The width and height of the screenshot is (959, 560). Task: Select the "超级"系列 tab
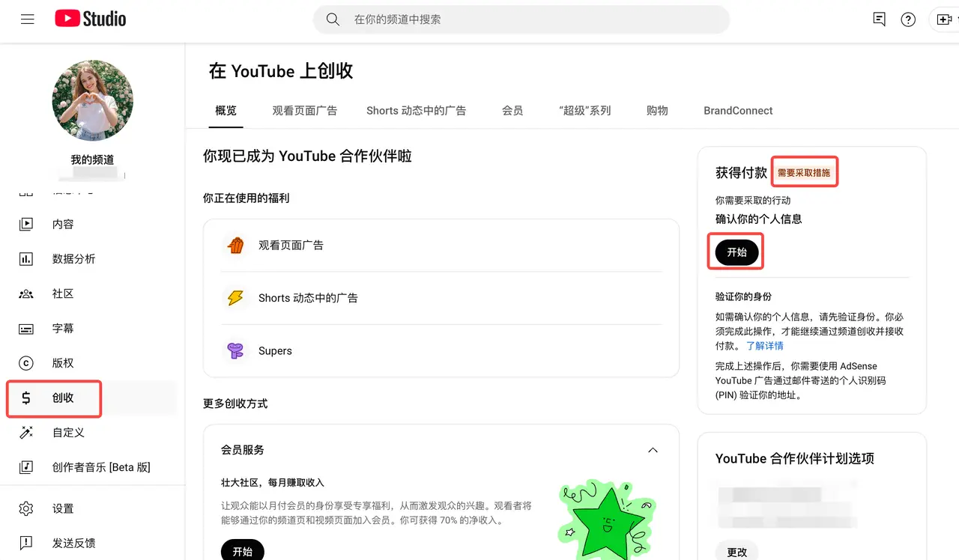pos(585,110)
